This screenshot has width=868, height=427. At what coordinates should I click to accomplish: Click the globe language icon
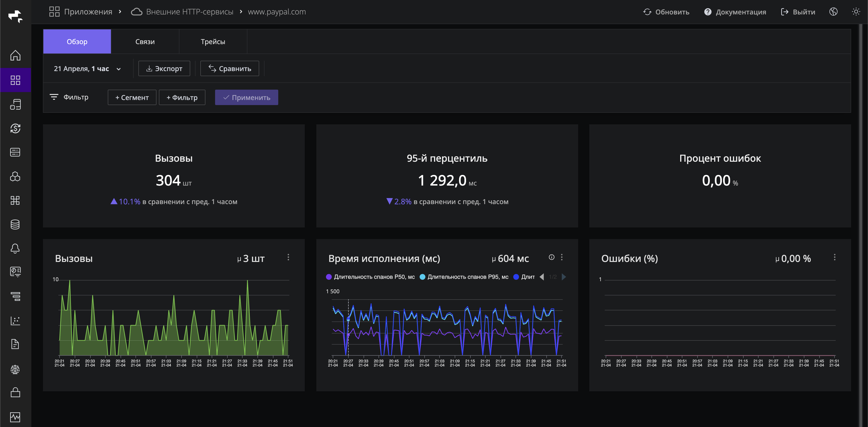pyautogui.click(x=833, y=12)
